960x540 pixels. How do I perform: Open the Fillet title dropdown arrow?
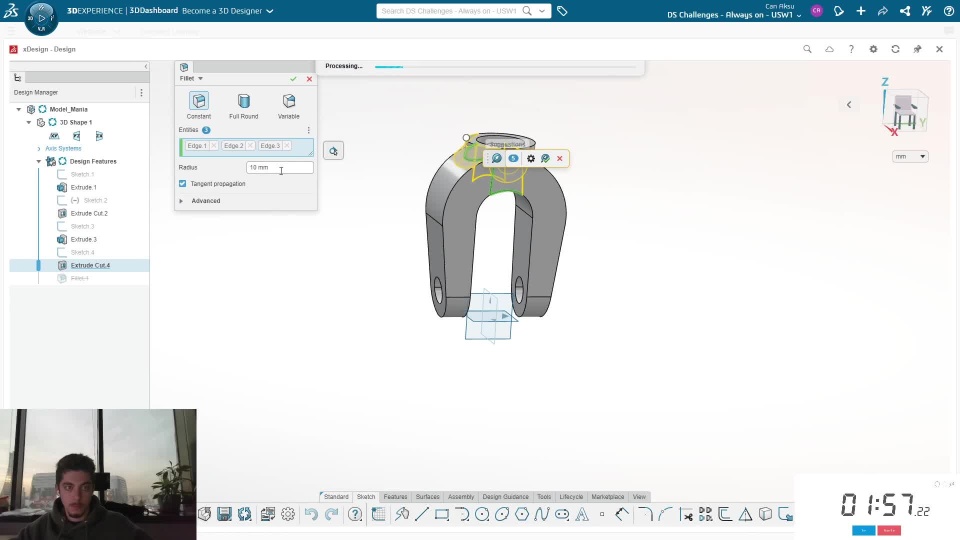(200, 78)
